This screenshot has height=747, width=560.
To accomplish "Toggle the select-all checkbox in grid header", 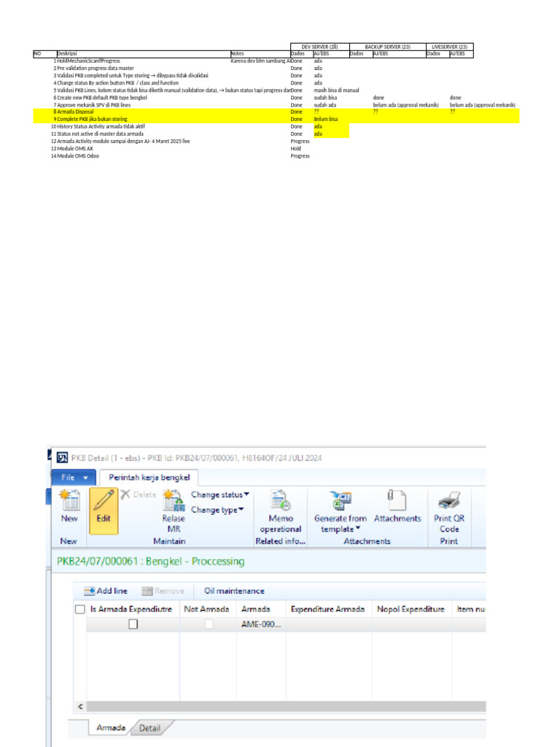I will (x=80, y=609).
